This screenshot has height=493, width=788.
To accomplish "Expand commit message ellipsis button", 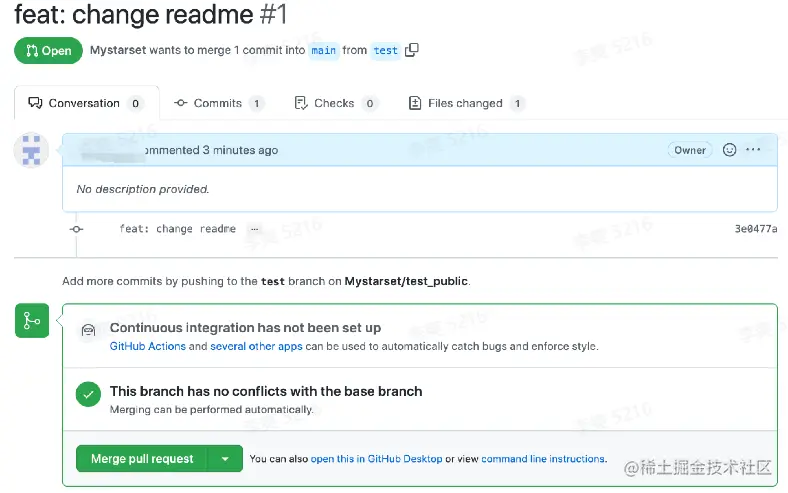I will (255, 229).
